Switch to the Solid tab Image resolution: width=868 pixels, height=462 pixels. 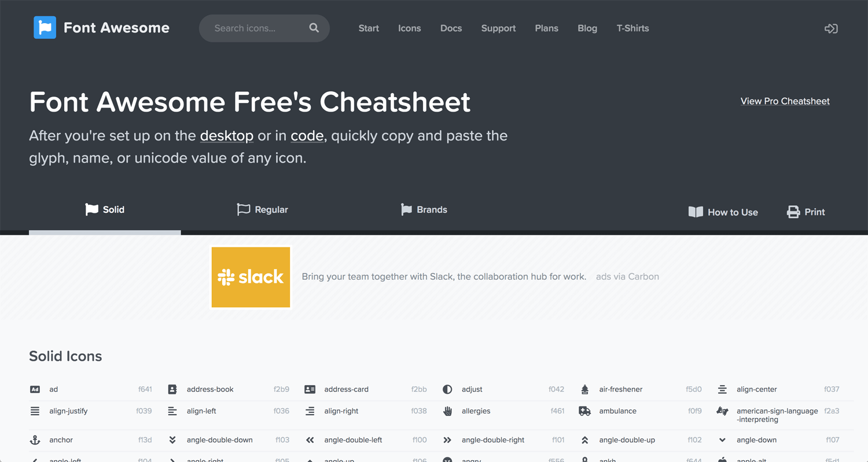pyautogui.click(x=105, y=210)
